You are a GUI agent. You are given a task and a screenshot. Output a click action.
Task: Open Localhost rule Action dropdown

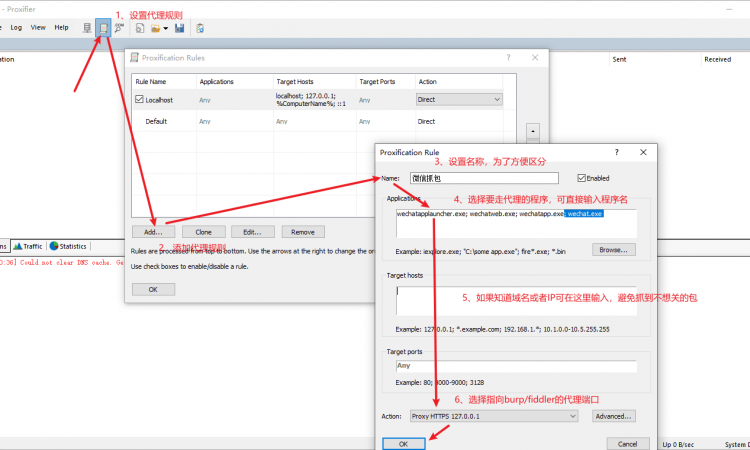coord(459,99)
